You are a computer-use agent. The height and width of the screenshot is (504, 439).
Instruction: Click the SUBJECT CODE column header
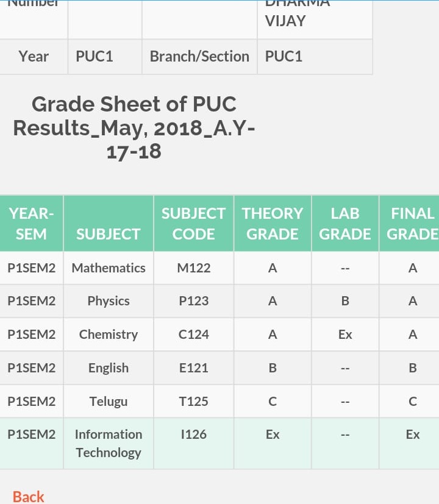pyautogui.click(x=194, y=224)
